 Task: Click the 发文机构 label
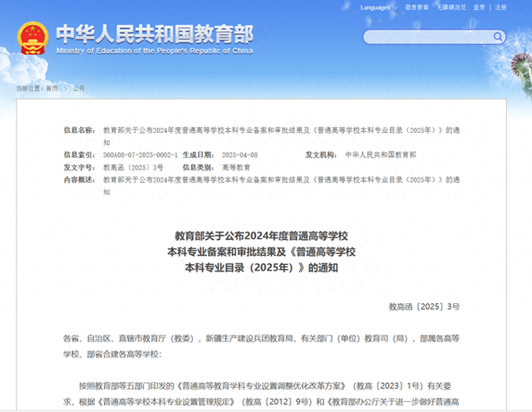point(322,155)
